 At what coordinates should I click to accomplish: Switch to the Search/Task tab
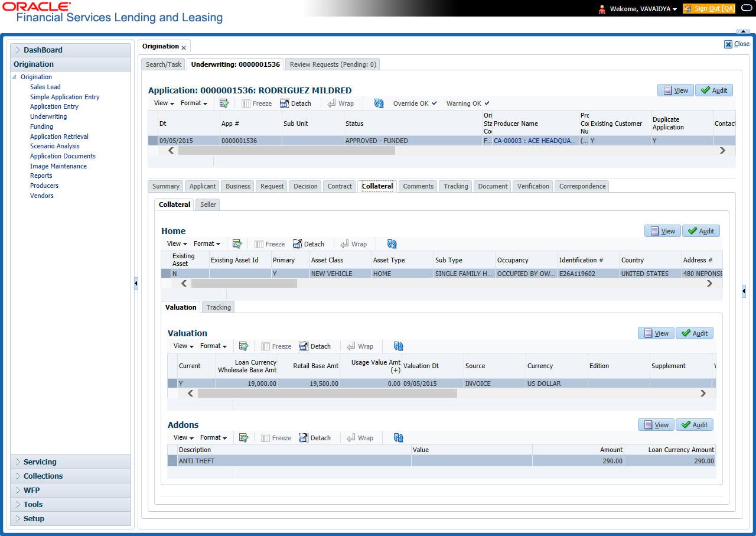(x=164, y=64)
